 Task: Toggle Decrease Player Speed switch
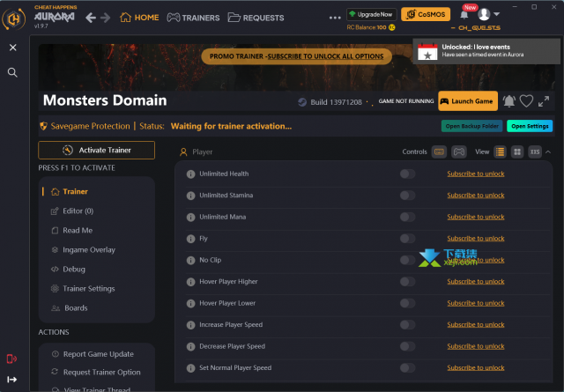(407, 347)
